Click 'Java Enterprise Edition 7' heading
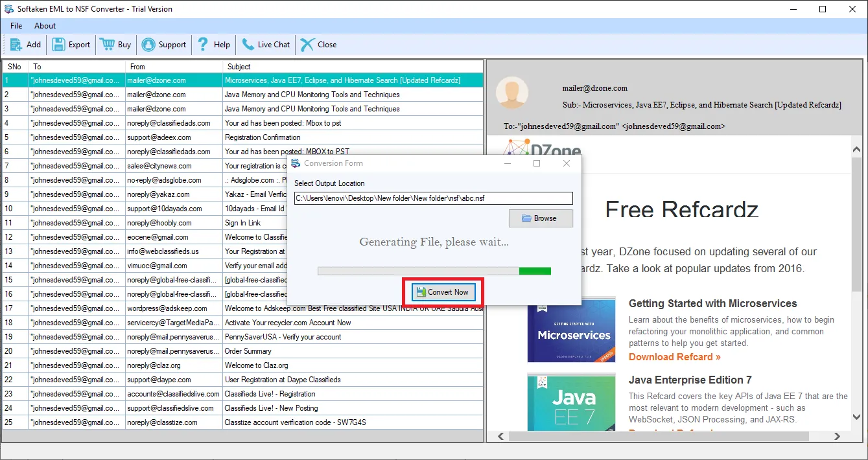This screenshot has height=460, width=868. [690, 380]
